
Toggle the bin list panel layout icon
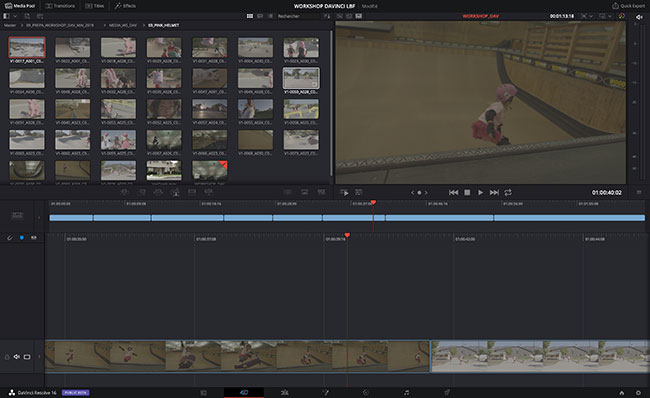point(6,16)
